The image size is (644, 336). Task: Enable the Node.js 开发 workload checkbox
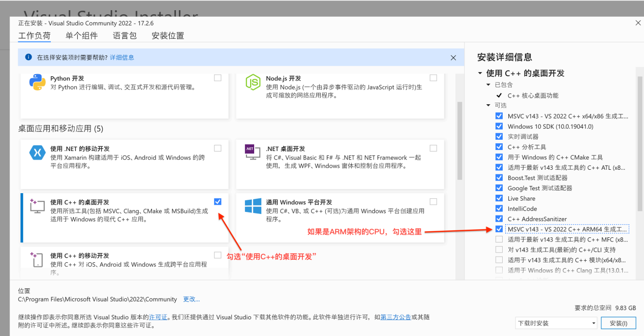point(433,77)
